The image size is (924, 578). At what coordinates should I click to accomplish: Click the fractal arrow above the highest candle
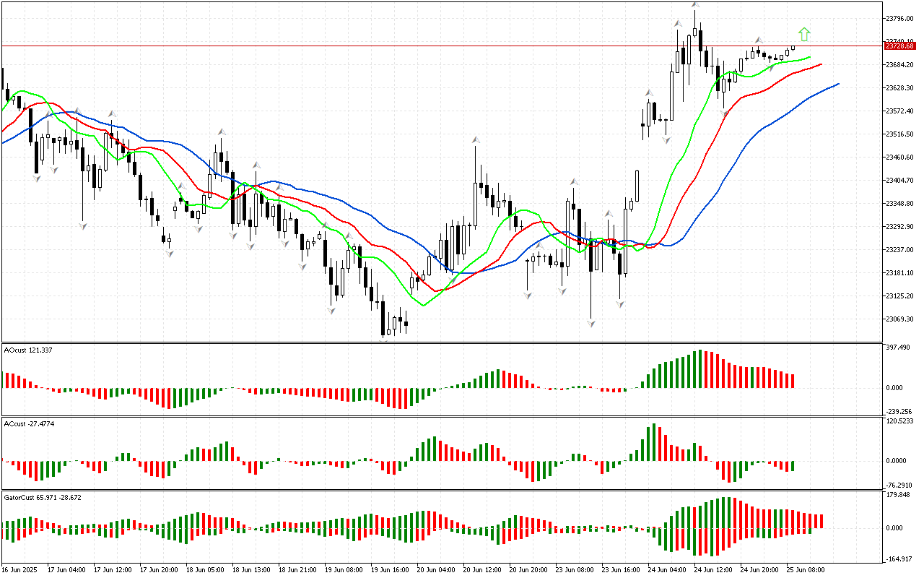[694, 5]
